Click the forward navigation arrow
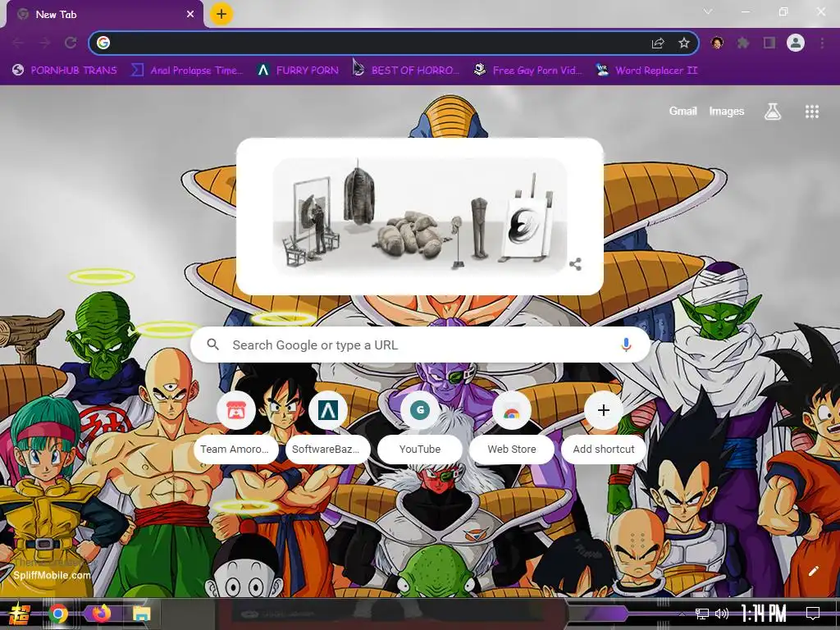The height and width of the screenshot is (630, 840). coord(44,43)
